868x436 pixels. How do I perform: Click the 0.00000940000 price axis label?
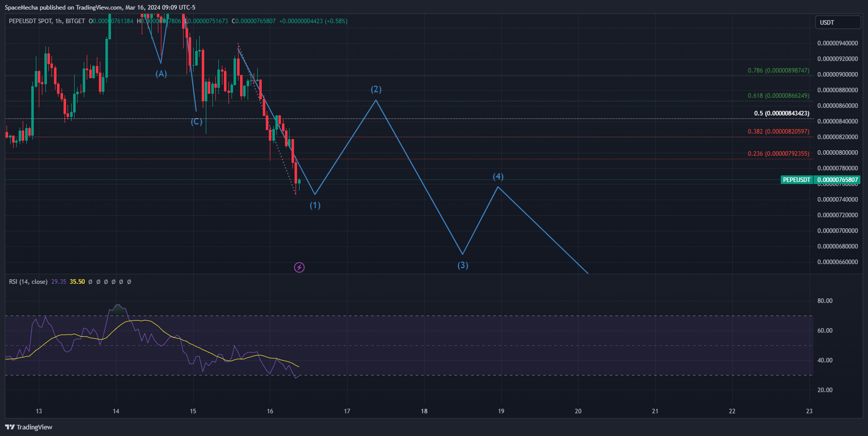838,43
